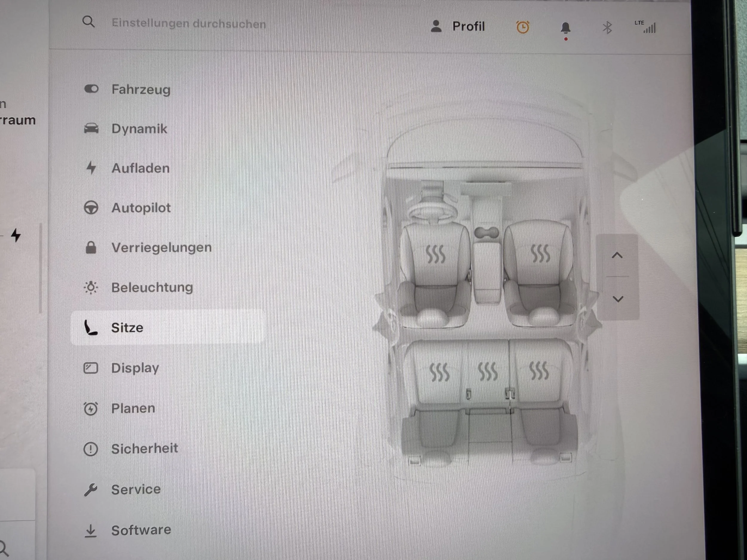
Task: Click the seat icon beside Sitze
Action: point(91,327)
